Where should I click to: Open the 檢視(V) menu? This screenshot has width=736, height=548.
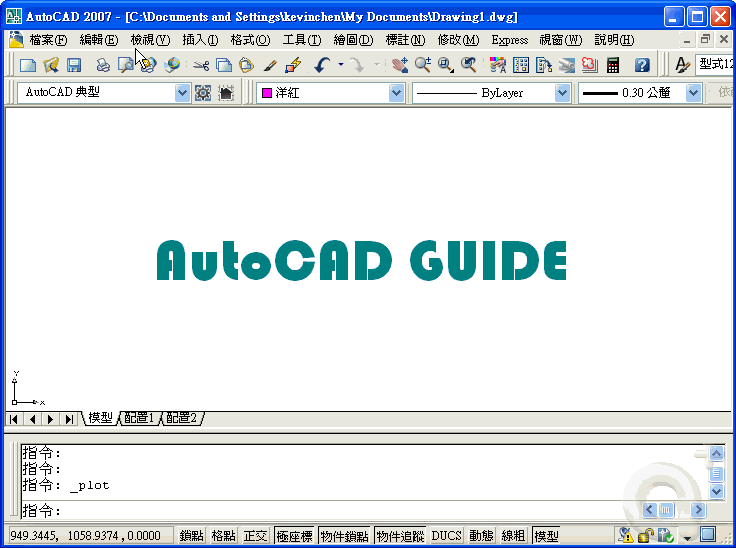[150, 40]
